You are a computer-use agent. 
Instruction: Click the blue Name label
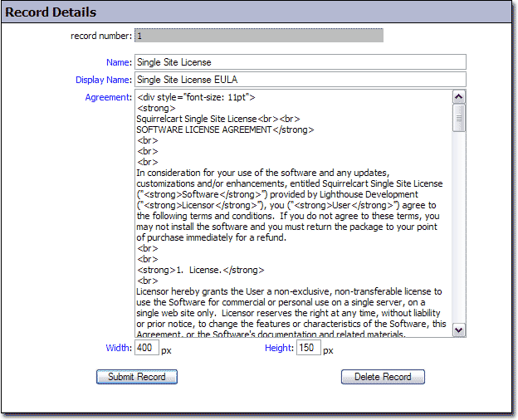[118, 62]
